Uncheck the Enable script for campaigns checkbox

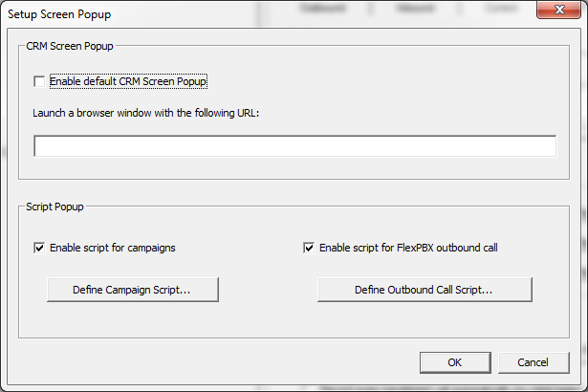39,248
